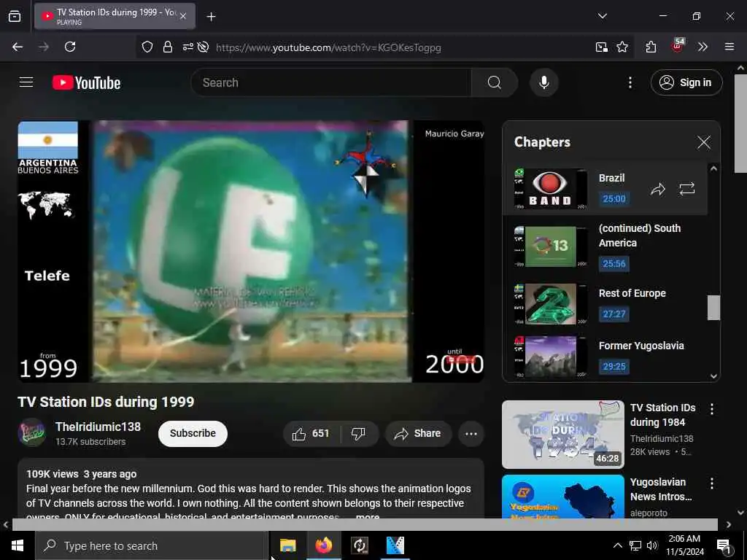Sign in to YouTube
Viewport: 747px width, 560px height.
point(686,82)
